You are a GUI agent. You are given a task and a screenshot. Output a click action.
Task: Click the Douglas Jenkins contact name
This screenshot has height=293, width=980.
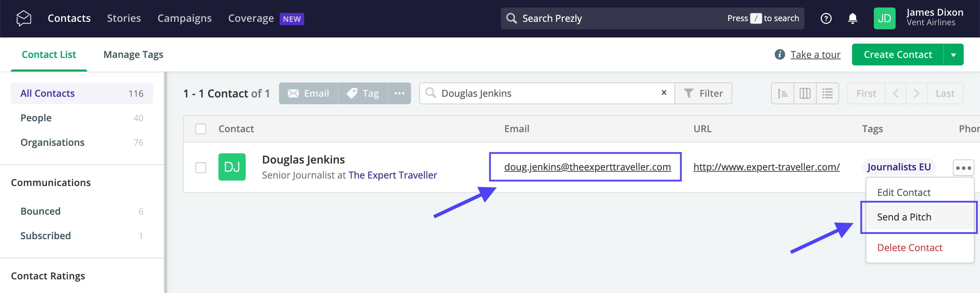303,159
